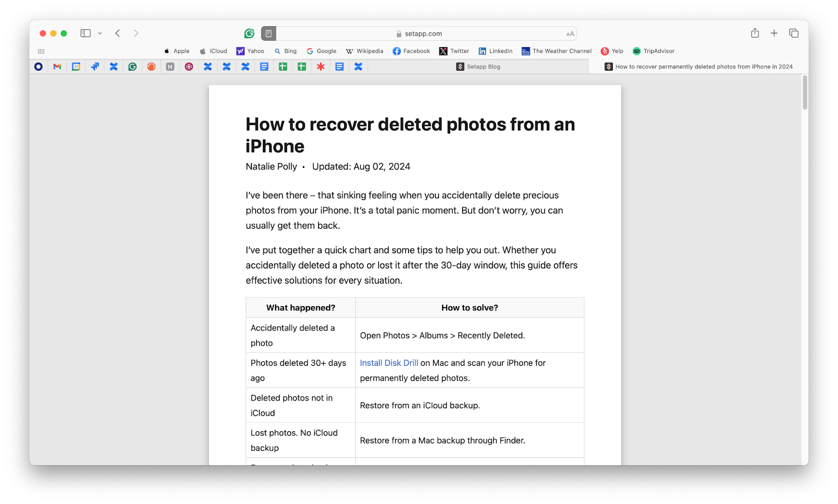This screenshot has height=504, width=838.
Task: Click the Share icon
Action: tap(755, 33)
